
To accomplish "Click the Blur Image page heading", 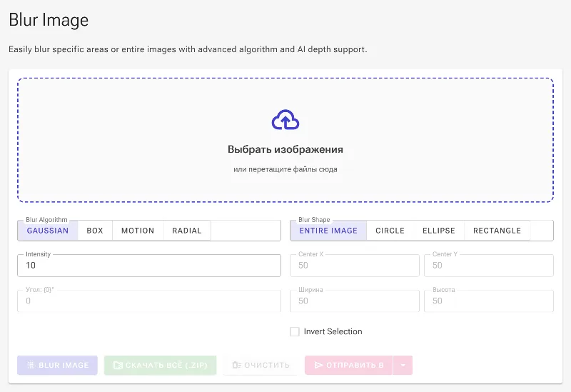I will tap(49, 20).
